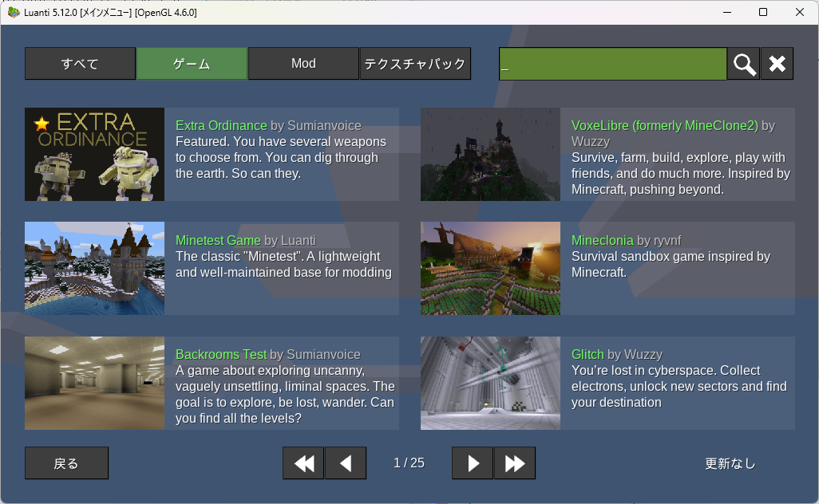Screen dimensions: 819x504
Task: Click the Mineclonia title link
Action: [602, 241]
